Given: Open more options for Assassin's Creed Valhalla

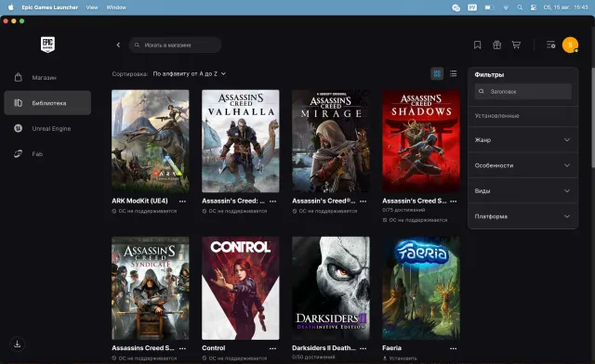Looking at the screenshot, I should click(272, 201).
